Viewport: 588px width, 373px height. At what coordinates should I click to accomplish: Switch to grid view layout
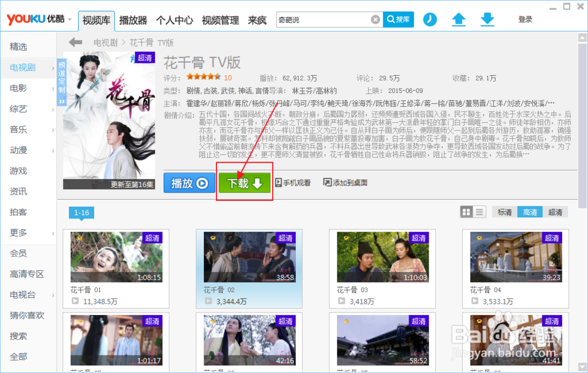coord(466,212)
